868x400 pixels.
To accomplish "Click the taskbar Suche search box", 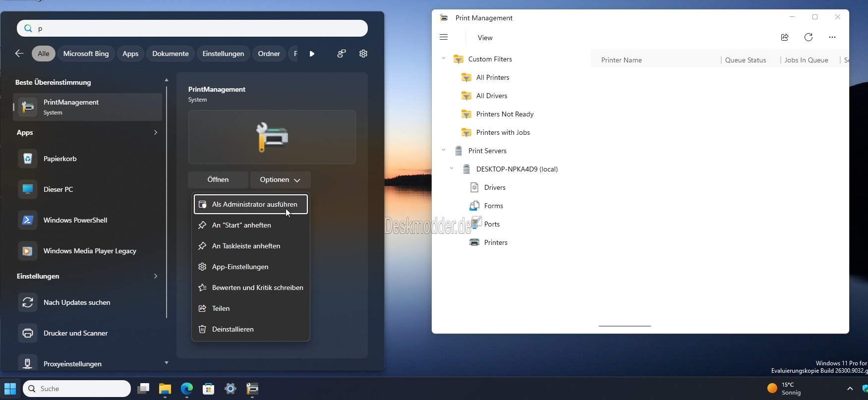I will [77, 389].
